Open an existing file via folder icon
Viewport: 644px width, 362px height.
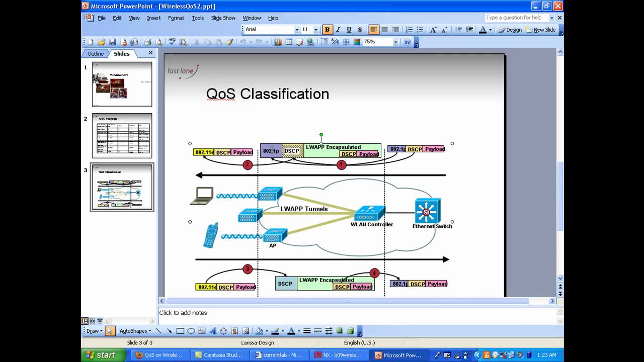point(101,42)
